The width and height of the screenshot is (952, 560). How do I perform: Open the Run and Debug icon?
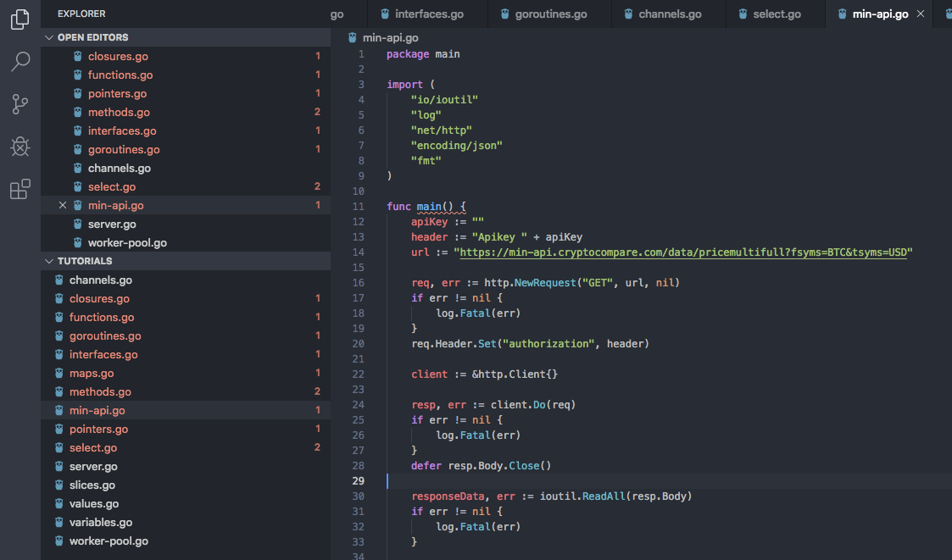[x=19, y=146]
